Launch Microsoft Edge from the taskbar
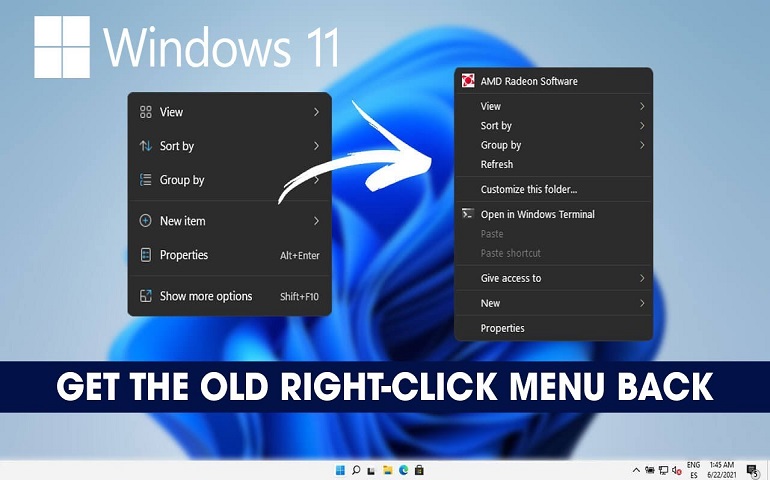 (403, 470)
